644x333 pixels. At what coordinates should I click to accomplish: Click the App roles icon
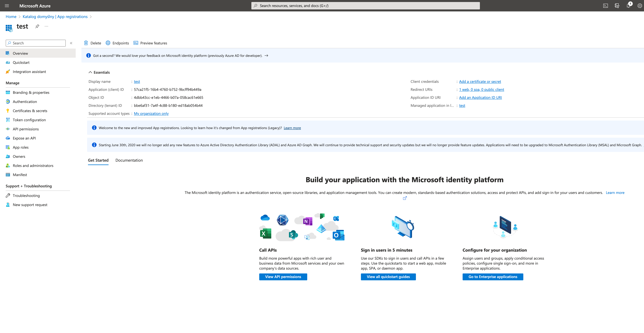[x=8, y=147]
